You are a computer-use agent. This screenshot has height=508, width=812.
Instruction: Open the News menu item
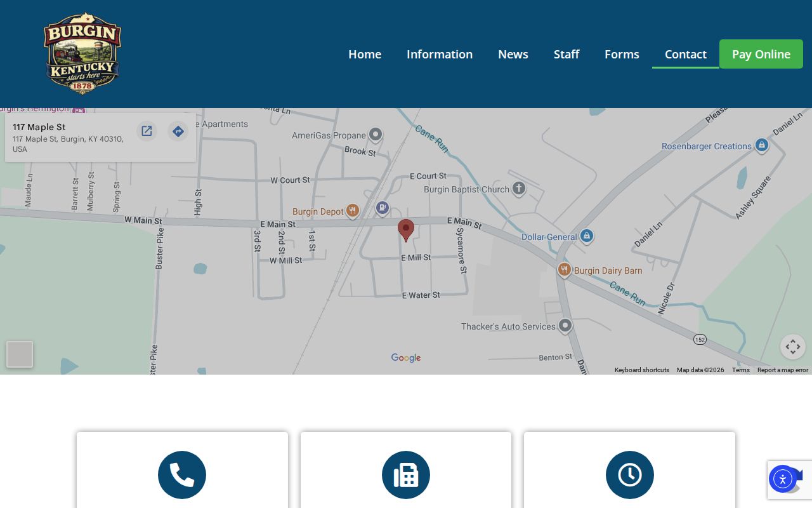pyautogui.click(x=513, y=54)
